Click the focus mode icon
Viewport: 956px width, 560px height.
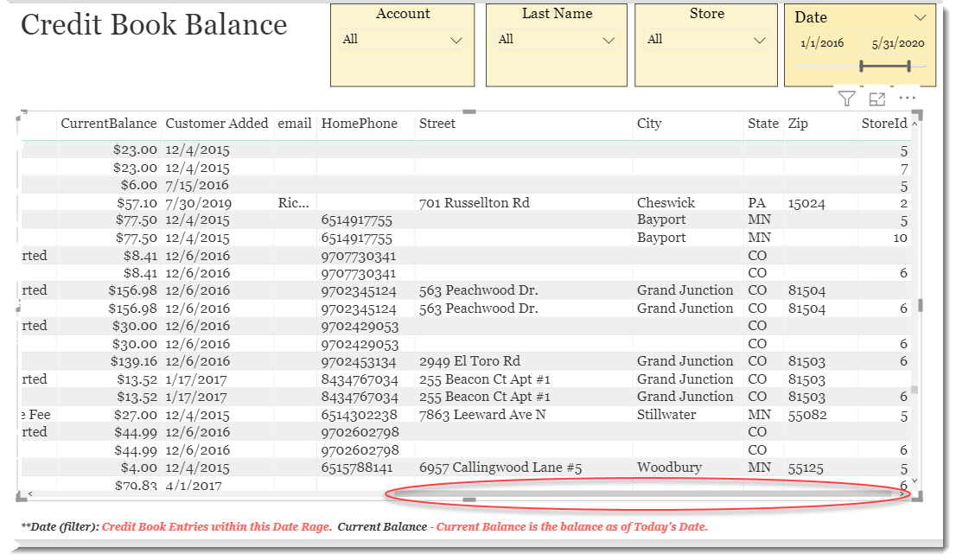(876, 99)
